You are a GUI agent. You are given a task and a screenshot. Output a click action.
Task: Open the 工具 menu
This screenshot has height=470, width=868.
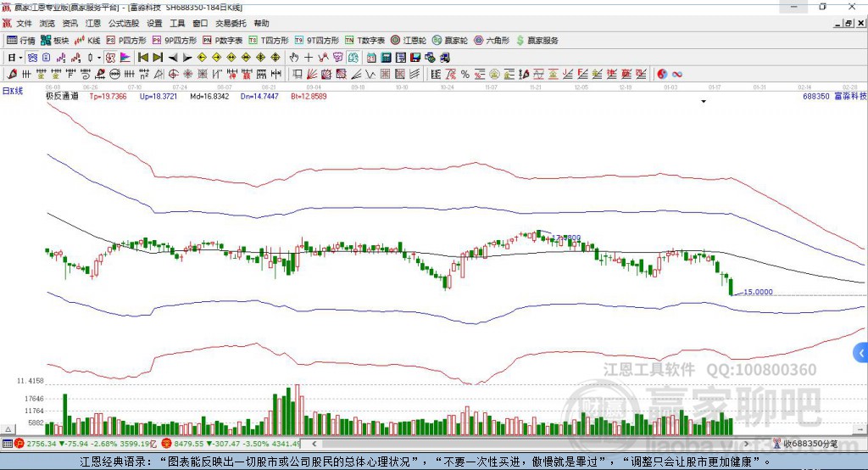pos(177,23)
